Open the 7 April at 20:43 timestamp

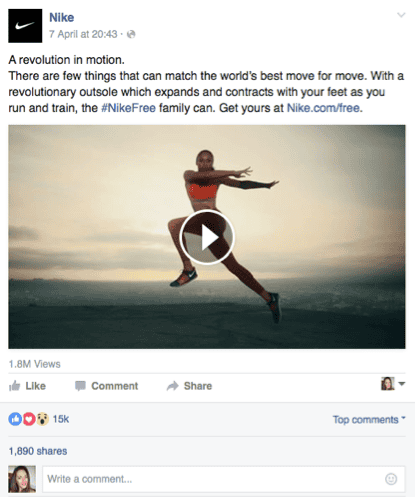tap(83, 34)
